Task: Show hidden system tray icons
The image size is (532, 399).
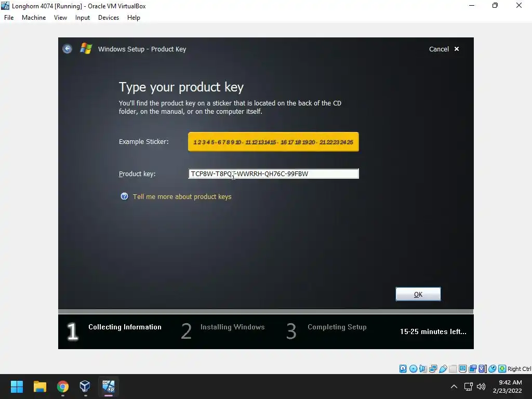Action: click(x=454, y=387)
